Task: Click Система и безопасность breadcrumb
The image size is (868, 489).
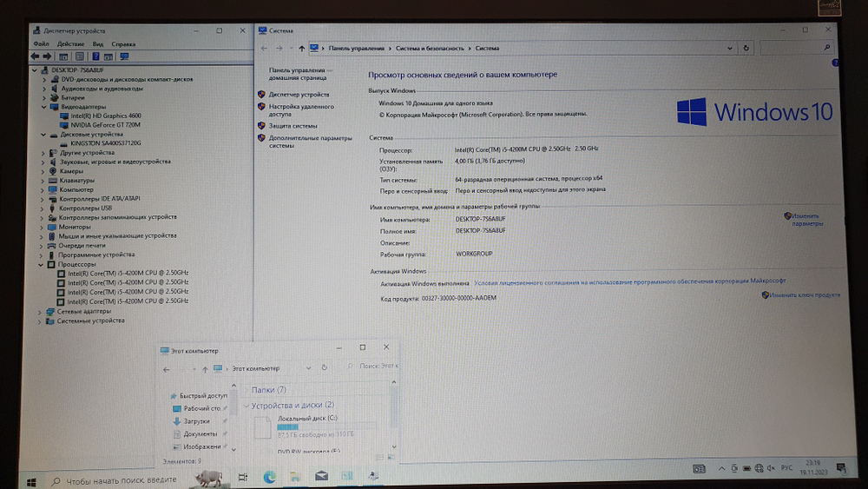Action: (430, 49)
